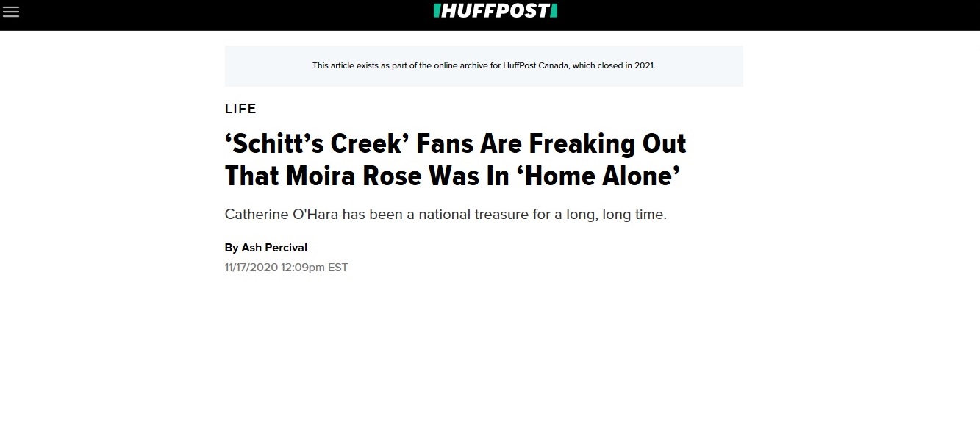Click 'EST' timezone in the timestamp
Screen dimensions: 980x430
tap(337, 268)
